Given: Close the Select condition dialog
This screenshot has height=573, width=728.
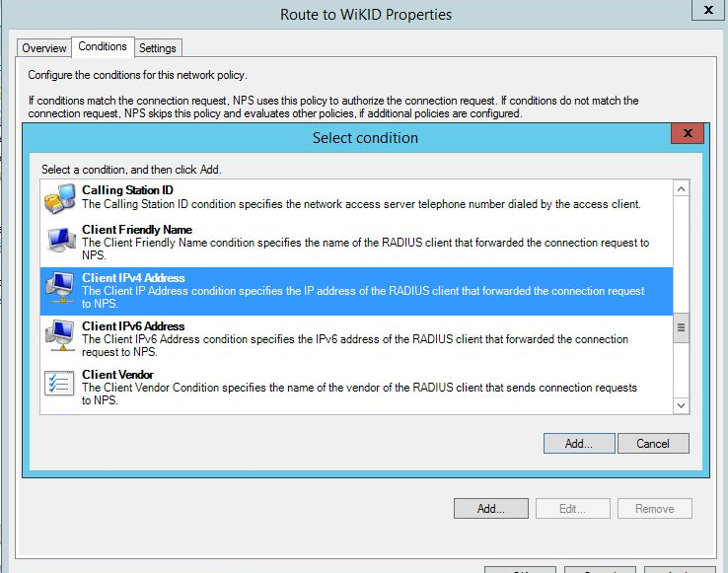Looking at the screenshot, I should (x=688, y=133).
